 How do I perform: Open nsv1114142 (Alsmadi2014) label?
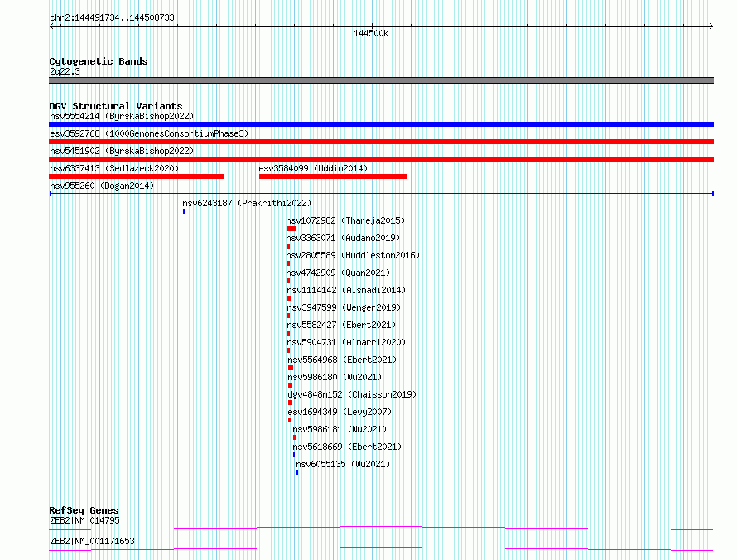pos(346,290)
